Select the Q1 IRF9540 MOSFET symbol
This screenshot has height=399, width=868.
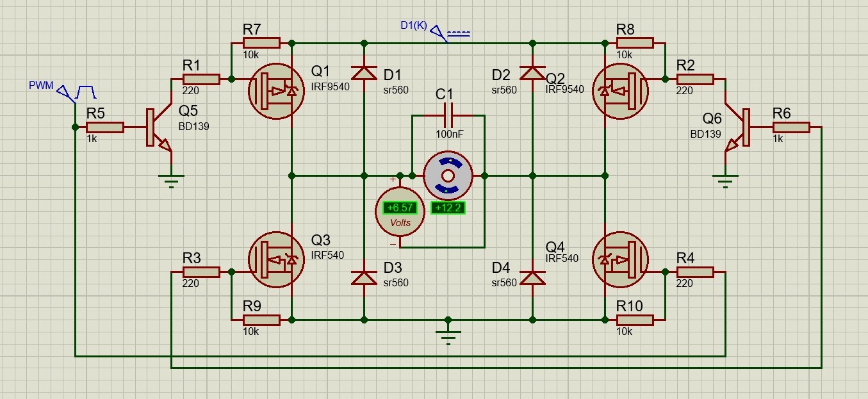tap(275, 91)
